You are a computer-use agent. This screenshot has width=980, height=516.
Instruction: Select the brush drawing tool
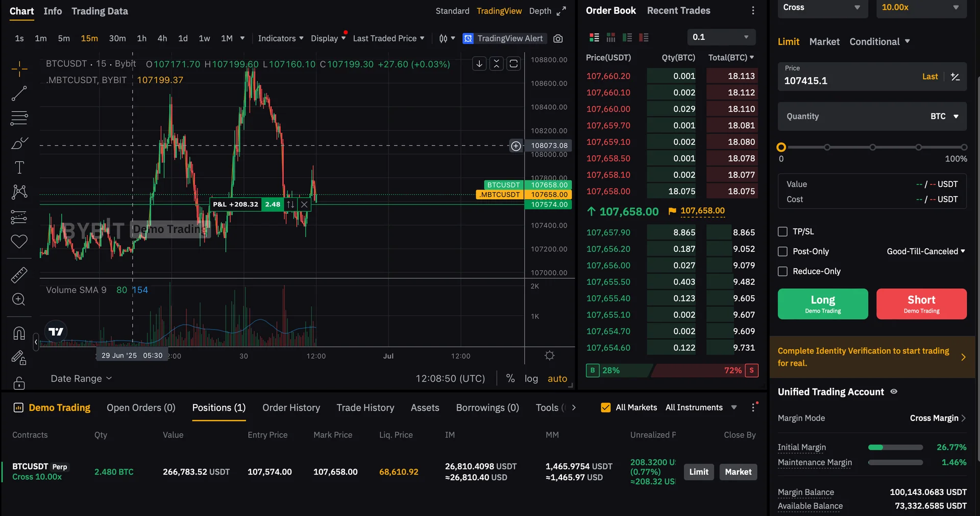tap(19, 143)
